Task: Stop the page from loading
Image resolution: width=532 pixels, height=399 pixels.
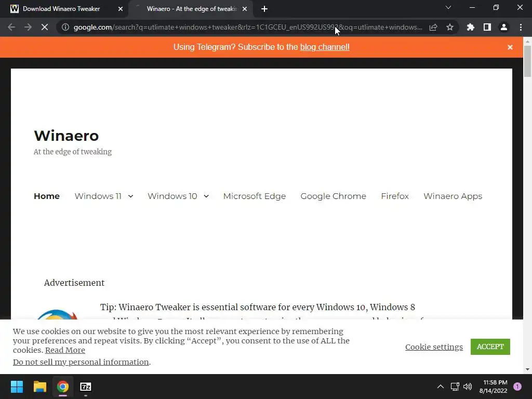Action: point(45,27)
